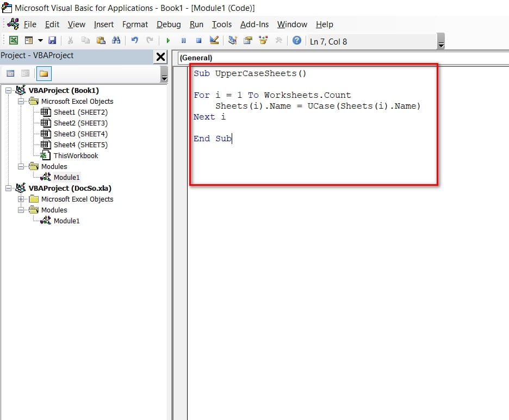Image resolution: width=509 pixels, height=420 pixels.
Task: Expand DocSo.xla Microsoft Excel Objects folder
Action: point(21,199)
